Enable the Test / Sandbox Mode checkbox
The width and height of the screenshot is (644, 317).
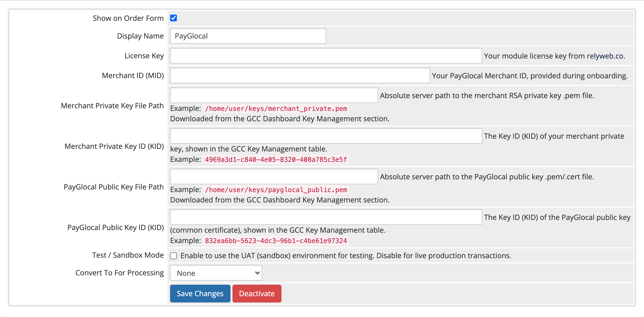click(173, 256)
